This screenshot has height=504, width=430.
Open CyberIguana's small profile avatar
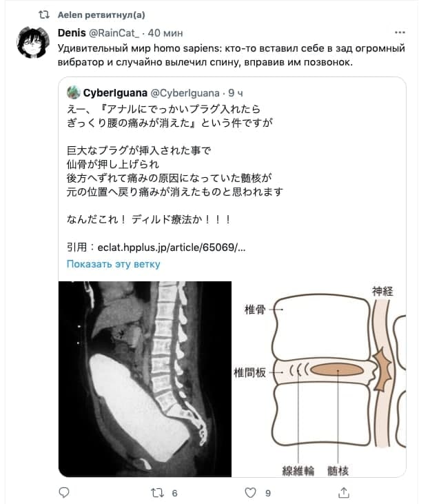pyautogui.click(x=74, y=92)
